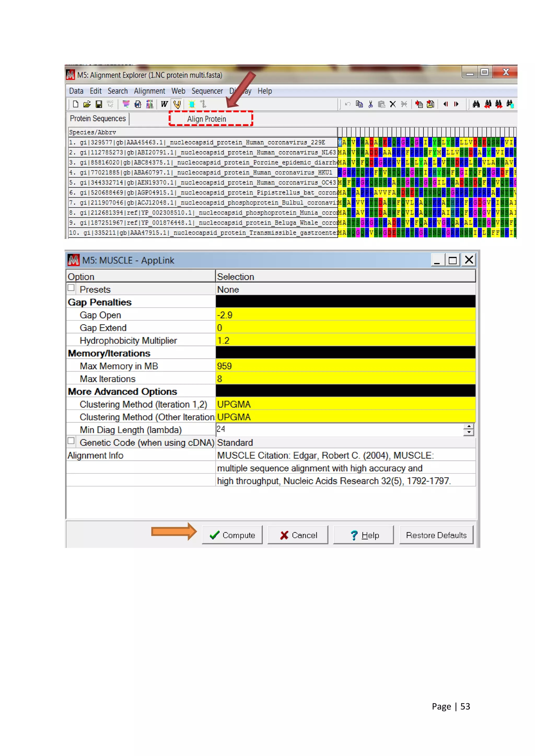Toggle the Genetic Code checkbox
Viewport: 535px width, 756px height.
[x=71, y=441]
